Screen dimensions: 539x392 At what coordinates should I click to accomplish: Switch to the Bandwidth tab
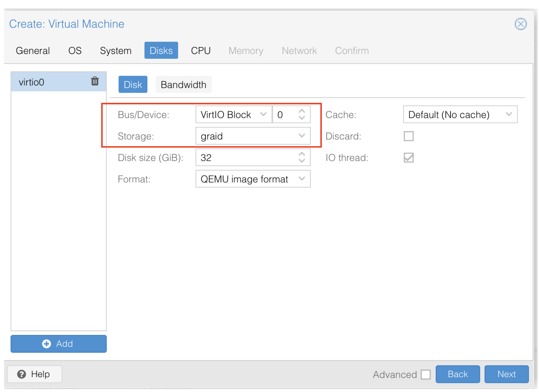183,84
